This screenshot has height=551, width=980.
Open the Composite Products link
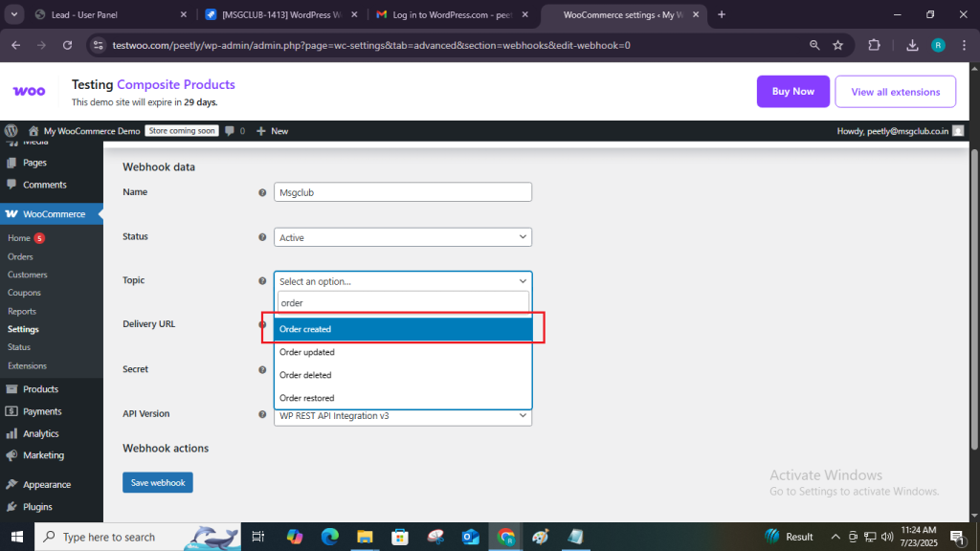click(176, 84)
